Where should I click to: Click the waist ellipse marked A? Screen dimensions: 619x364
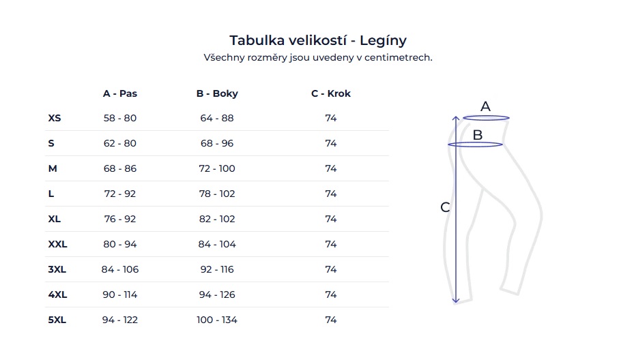point(486,117)
